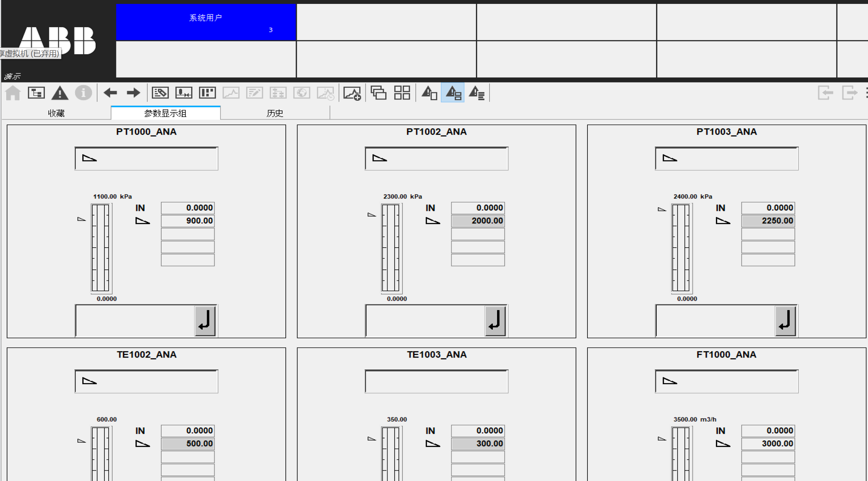Open the cascaded windows icon
This screenshot has width=868, height=481.
pos(378,93)
